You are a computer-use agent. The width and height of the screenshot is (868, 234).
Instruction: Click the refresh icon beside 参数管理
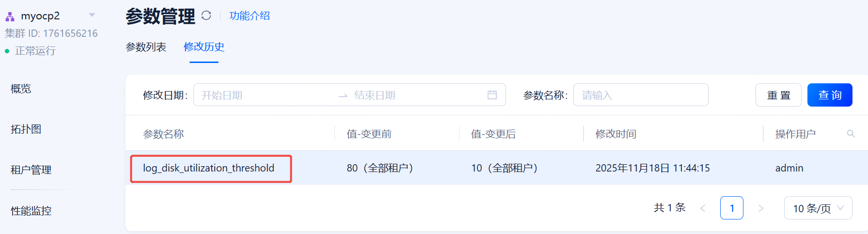click(206, 16)
